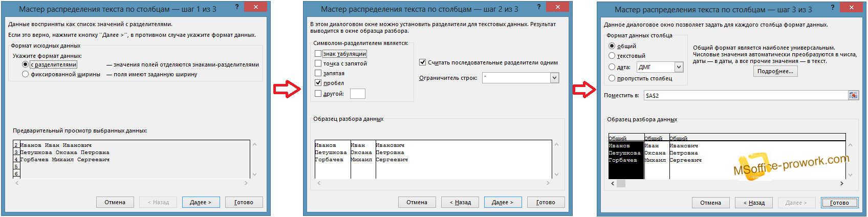This screenshot has width=868, height=217.
Task: Expand the 'ДМГ' date format dropdown
Action: pos(679,67)
